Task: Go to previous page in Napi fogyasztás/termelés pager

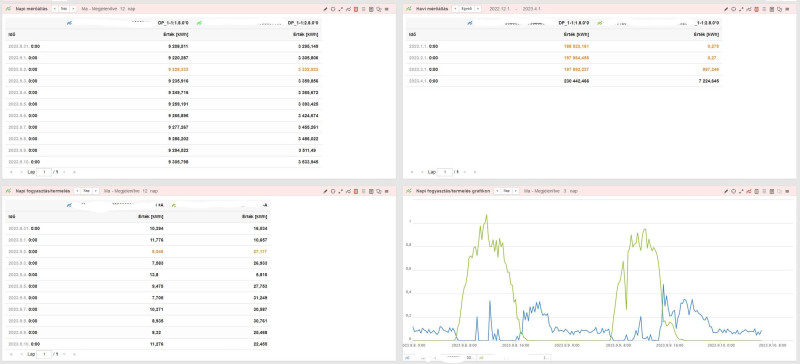Action: coord(20,354)
